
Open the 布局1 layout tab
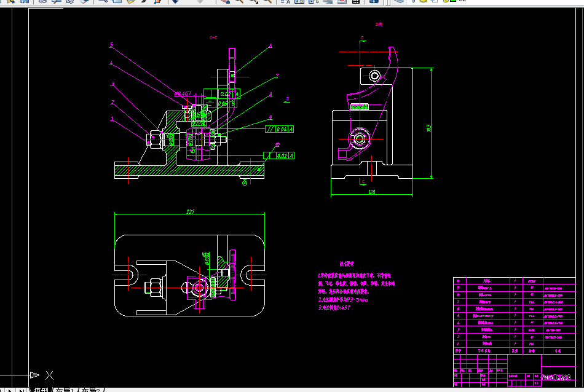[65, 390]
